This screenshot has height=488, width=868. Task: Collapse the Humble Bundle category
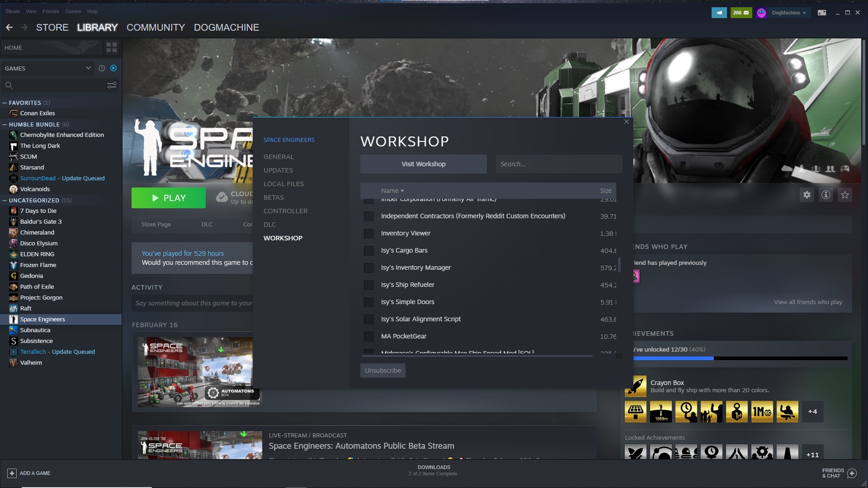(x=5, y=125)
